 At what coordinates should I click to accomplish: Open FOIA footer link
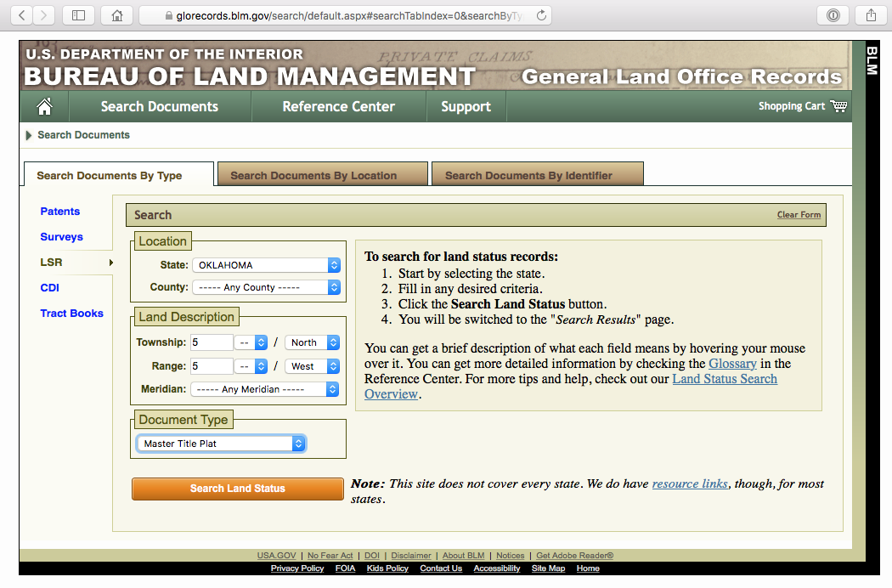tap(345, 568)
